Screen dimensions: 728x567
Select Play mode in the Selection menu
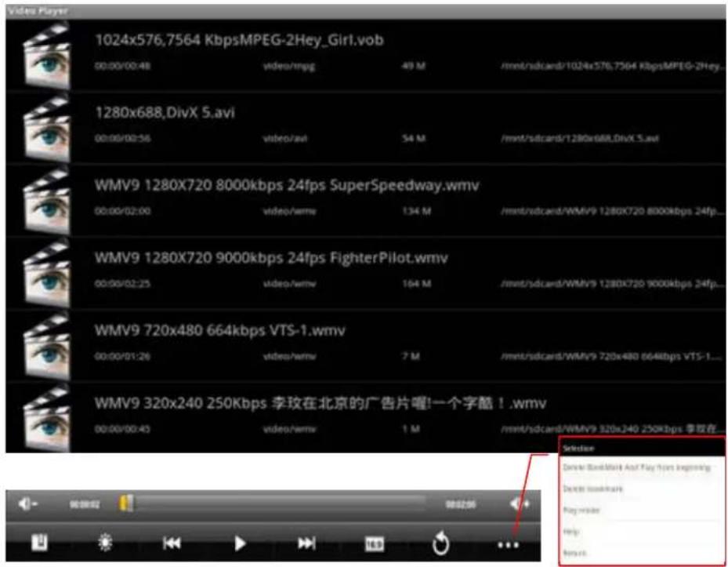tap(581, 510)
